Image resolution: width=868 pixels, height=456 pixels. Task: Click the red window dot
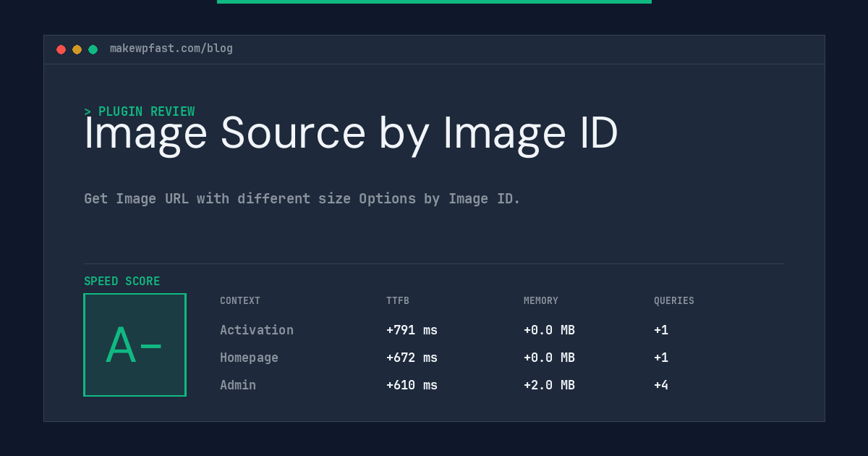[x=61, y=49]
